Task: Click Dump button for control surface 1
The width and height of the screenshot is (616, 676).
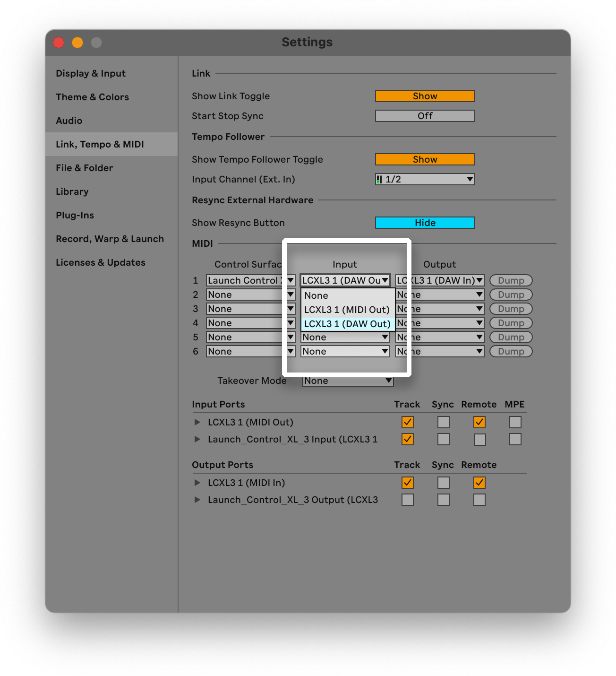Action: (x=511, y=280)
